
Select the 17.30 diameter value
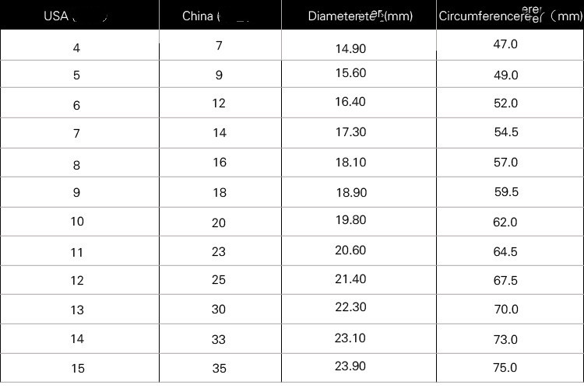point(350,132)
